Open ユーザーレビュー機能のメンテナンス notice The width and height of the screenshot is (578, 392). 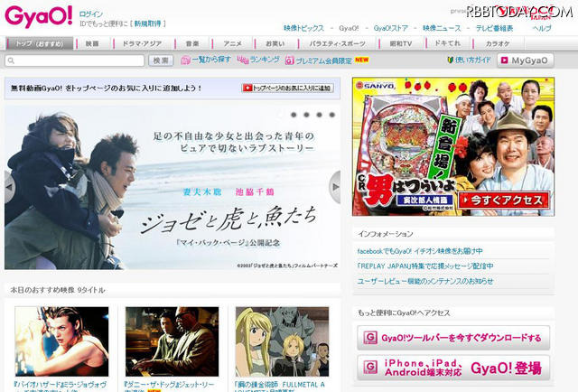click(424, 281)
